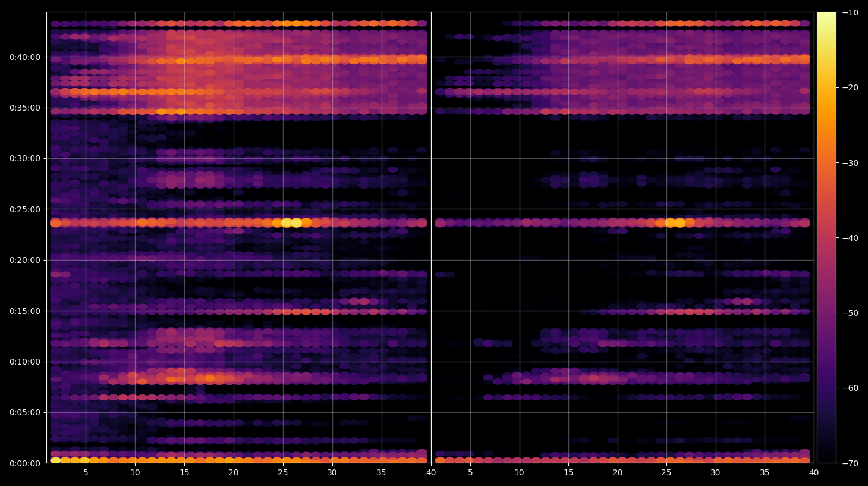This screenshot has width=868, height=486.
Task: Click the 0:15:00 time axis label
Action: click(x=25, y=311)
